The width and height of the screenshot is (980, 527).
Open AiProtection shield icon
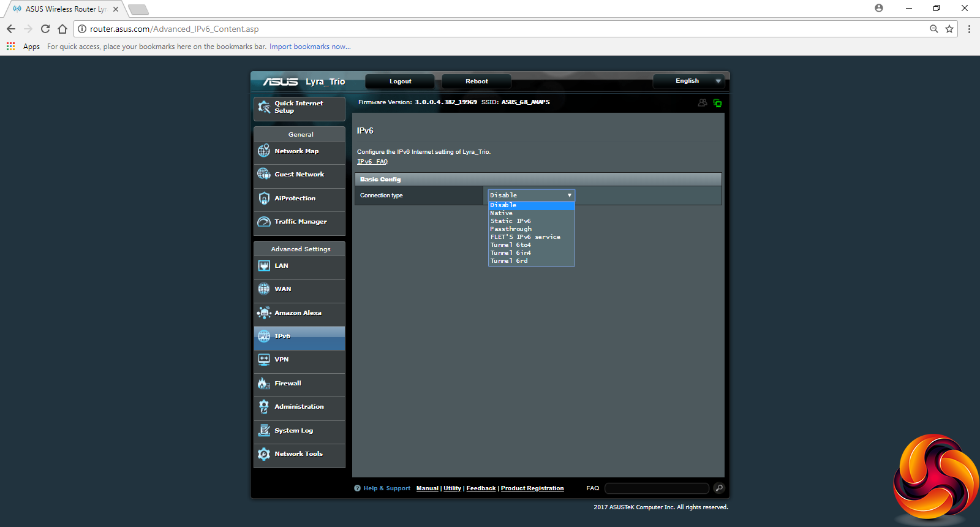(264, 199)
